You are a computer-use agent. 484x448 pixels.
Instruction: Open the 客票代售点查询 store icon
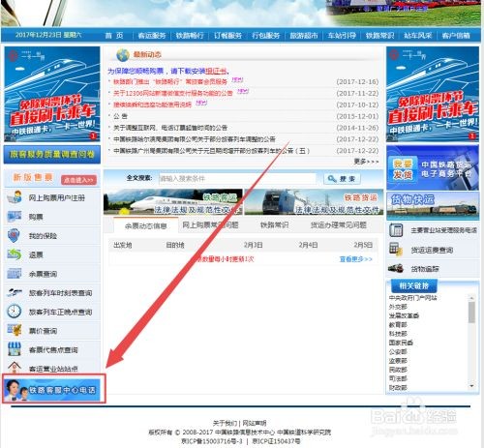tap(15, 349)
